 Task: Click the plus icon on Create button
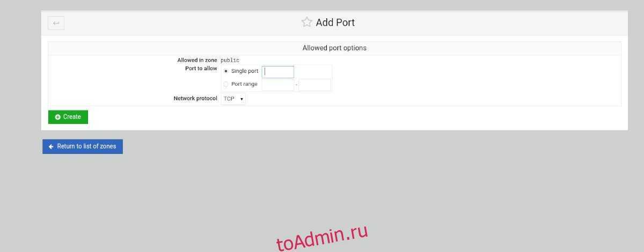(57, 117)
